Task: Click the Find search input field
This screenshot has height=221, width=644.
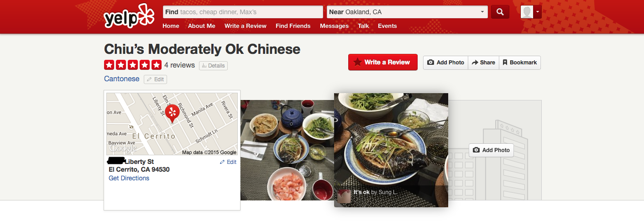Action: tap(243, 12)
